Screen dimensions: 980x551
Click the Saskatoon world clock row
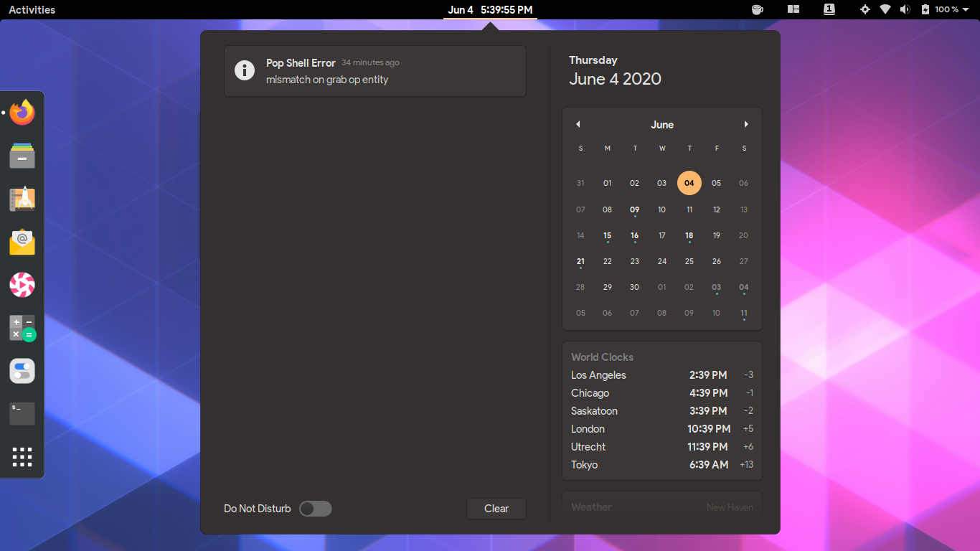662,411
